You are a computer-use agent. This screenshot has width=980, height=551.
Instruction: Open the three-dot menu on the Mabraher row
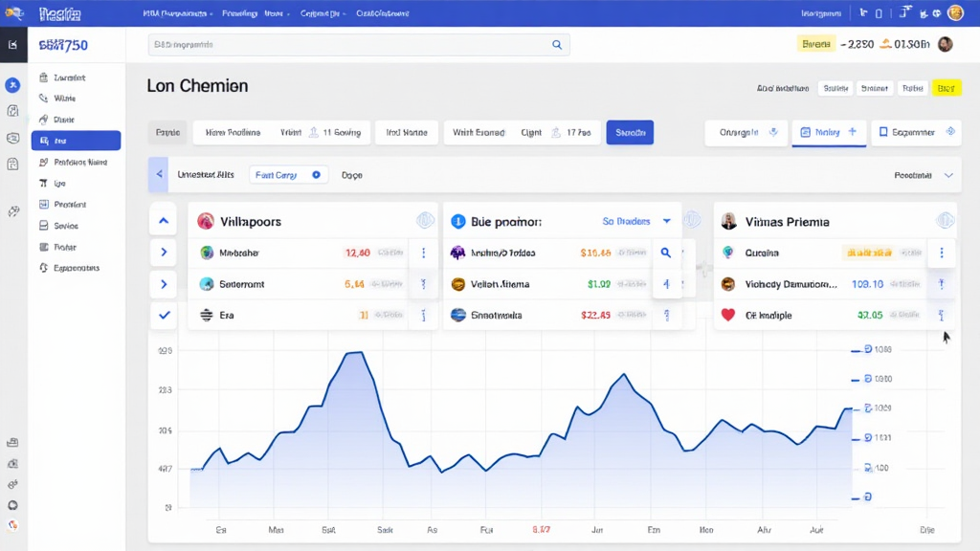(423, 253)
